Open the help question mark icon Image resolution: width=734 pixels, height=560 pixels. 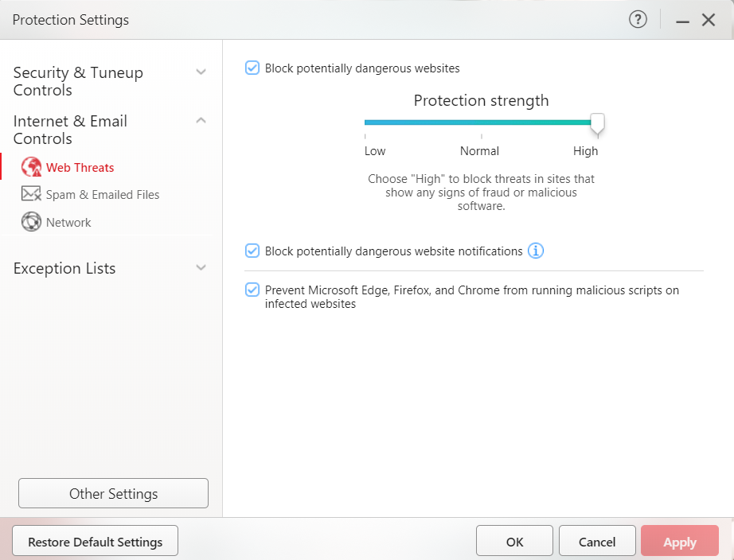pos(638,20)
